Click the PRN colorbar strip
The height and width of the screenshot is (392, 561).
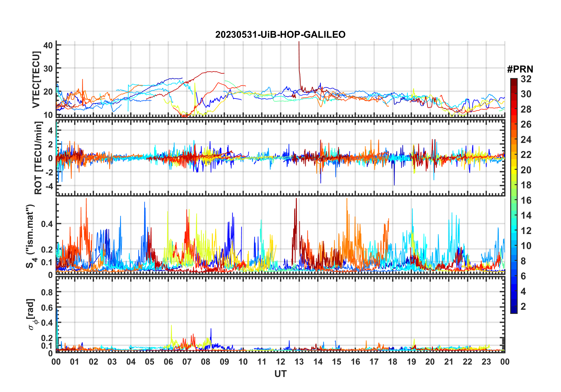[x=514, y=196]
